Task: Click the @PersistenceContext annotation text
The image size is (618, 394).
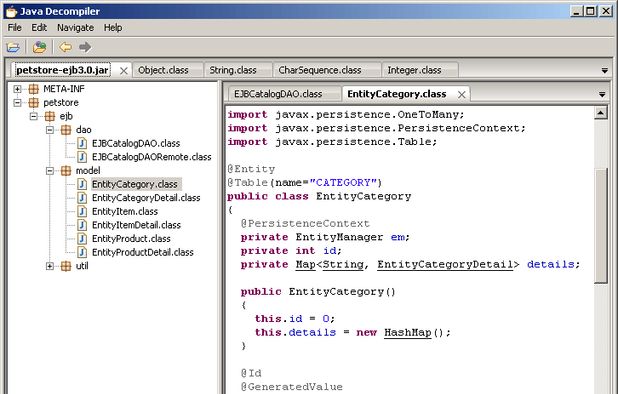Action: pyautogui.click(x=305, y=224)
